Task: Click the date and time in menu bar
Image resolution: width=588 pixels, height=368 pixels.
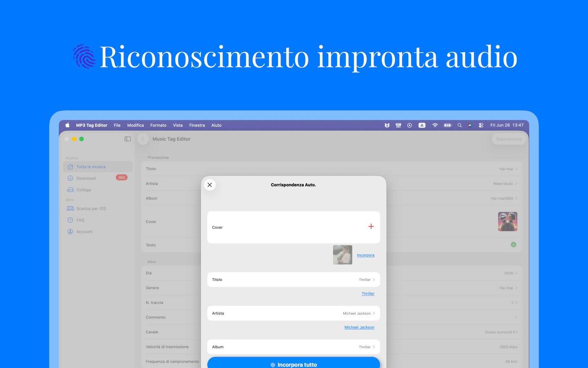Action: 507,125
